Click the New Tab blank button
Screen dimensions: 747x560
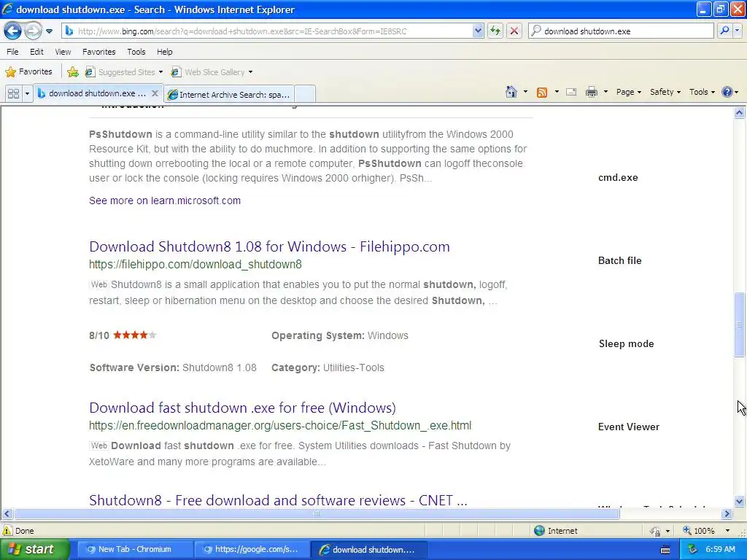(305, 94)
